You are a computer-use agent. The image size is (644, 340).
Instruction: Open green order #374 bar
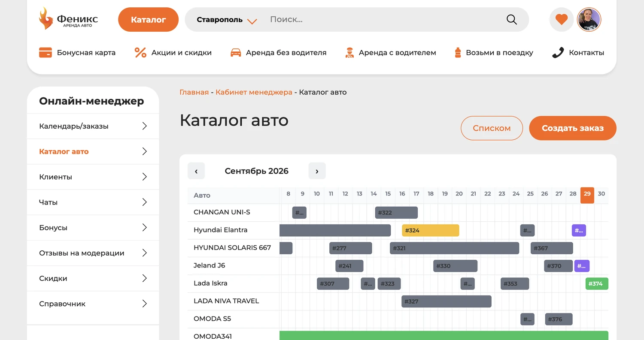(x=597, y=283)
